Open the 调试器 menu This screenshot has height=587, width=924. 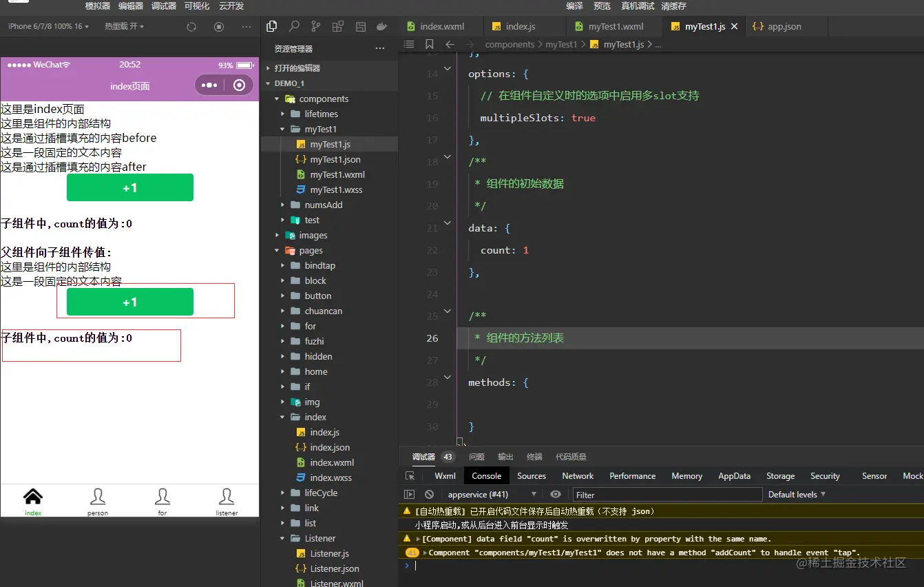(x=164, y=6)
